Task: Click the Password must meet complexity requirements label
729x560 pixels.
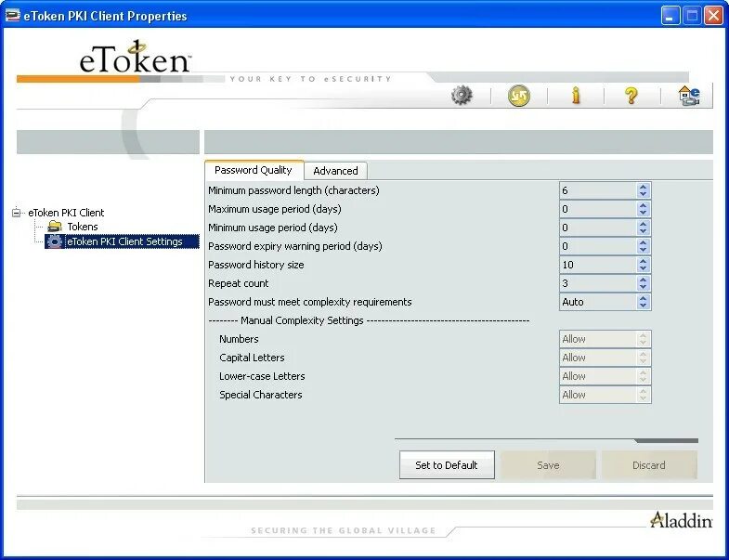Action: pos(309,302)
